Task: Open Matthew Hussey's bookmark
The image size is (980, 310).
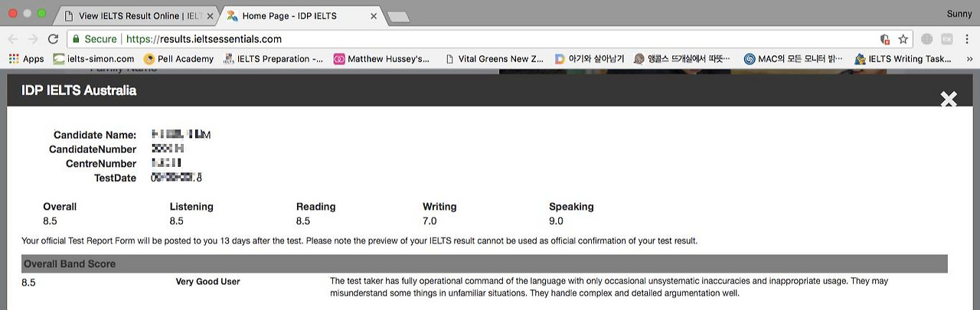Action: pos(382,59)
